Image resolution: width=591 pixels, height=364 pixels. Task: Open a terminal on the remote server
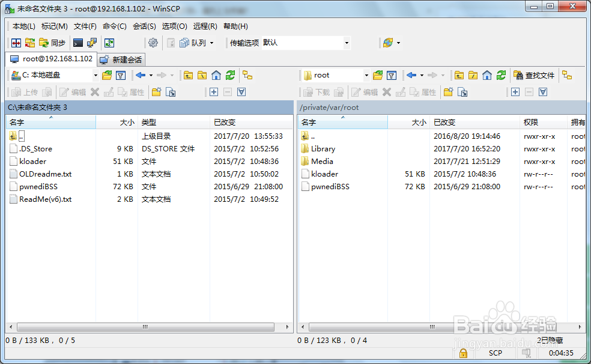(x=77, y=43)
